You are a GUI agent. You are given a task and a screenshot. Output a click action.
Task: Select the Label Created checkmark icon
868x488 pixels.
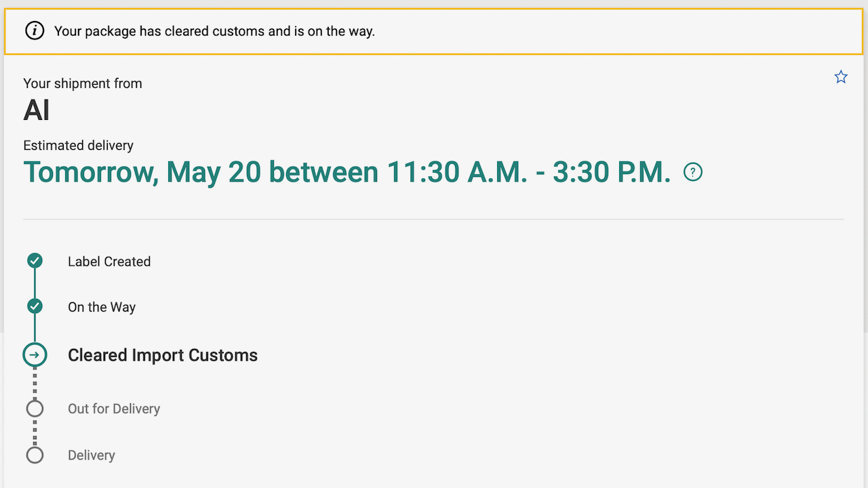pyautogui.click(x=35, y=261)
